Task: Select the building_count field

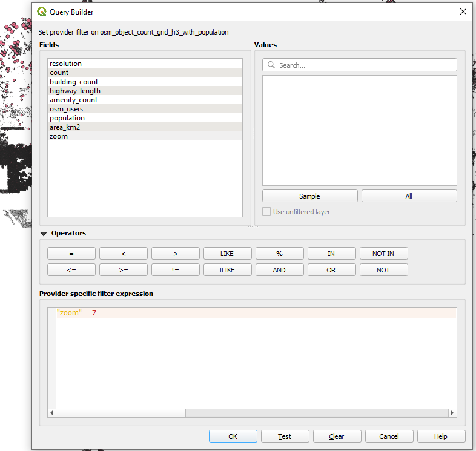Action: (x=145, y=82)
